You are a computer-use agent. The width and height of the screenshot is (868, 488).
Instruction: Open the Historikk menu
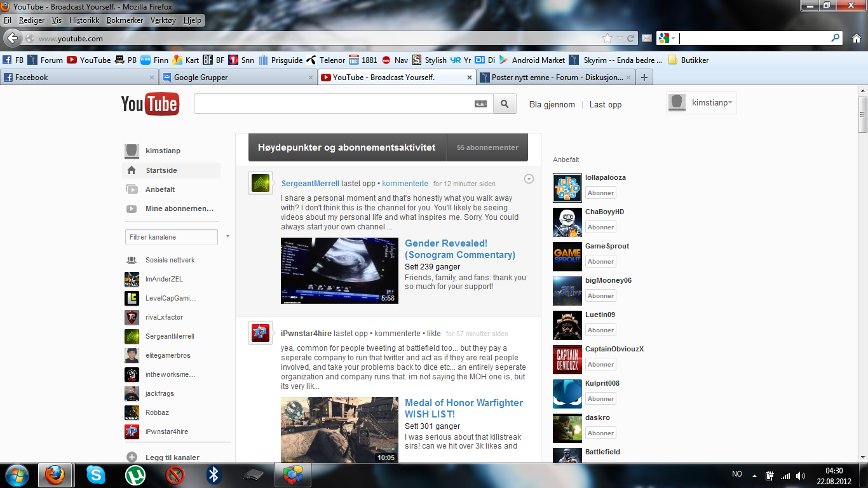(x=85, y=20)
